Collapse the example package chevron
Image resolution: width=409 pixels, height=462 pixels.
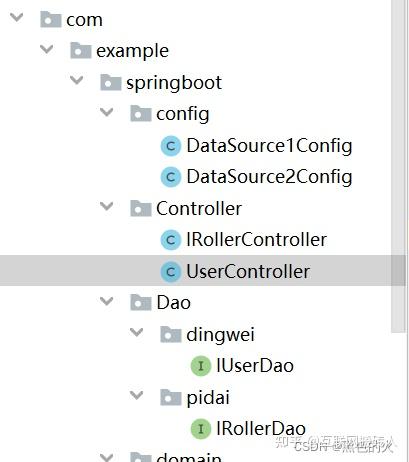[x=47, y=49]
